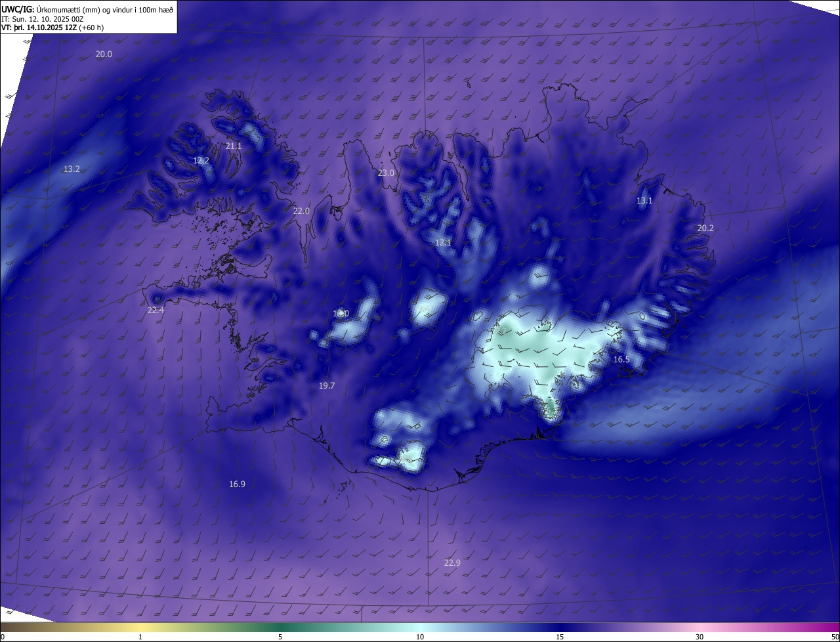Click the value label 22.4

coord(156,310)
